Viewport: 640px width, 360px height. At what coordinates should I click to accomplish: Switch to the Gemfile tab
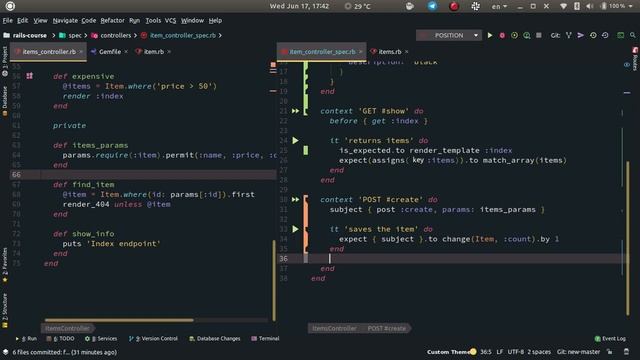point(109,52)
